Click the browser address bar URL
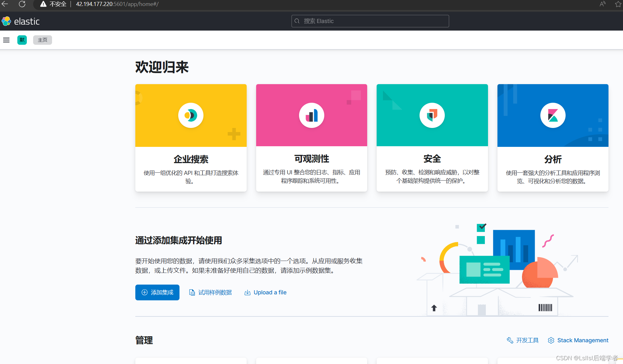623x364 pixels. pyautogui.click(x=117, y=4)
